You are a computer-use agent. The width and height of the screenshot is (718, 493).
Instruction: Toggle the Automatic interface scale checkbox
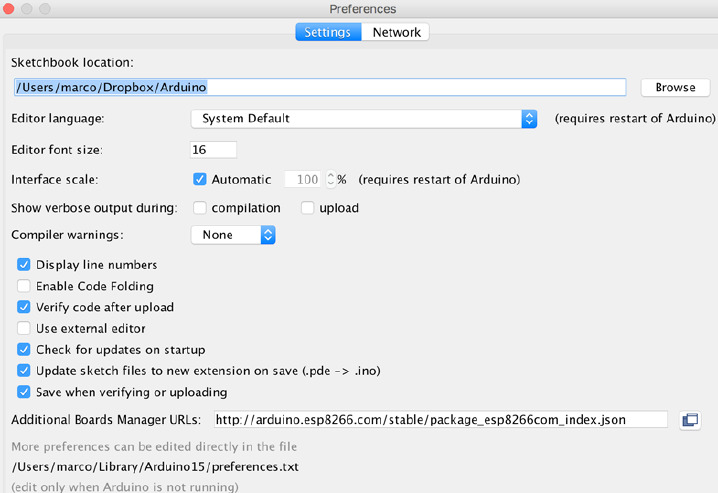pos(200,179)
